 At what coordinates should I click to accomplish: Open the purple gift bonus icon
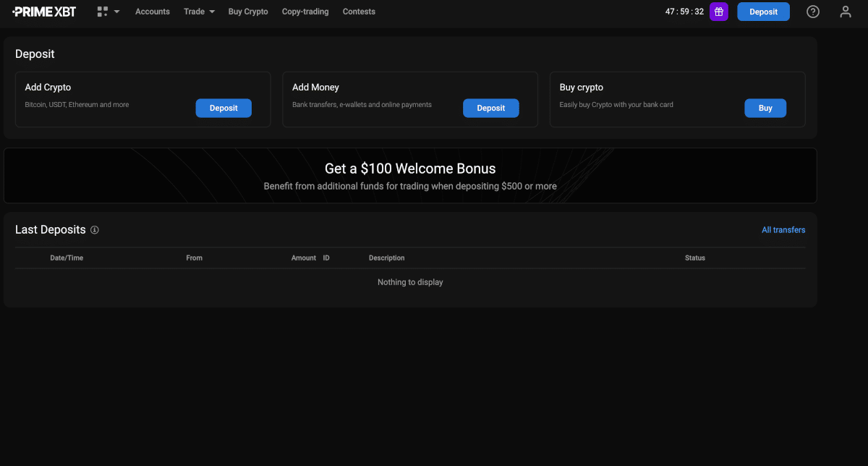tap(718, 12)
